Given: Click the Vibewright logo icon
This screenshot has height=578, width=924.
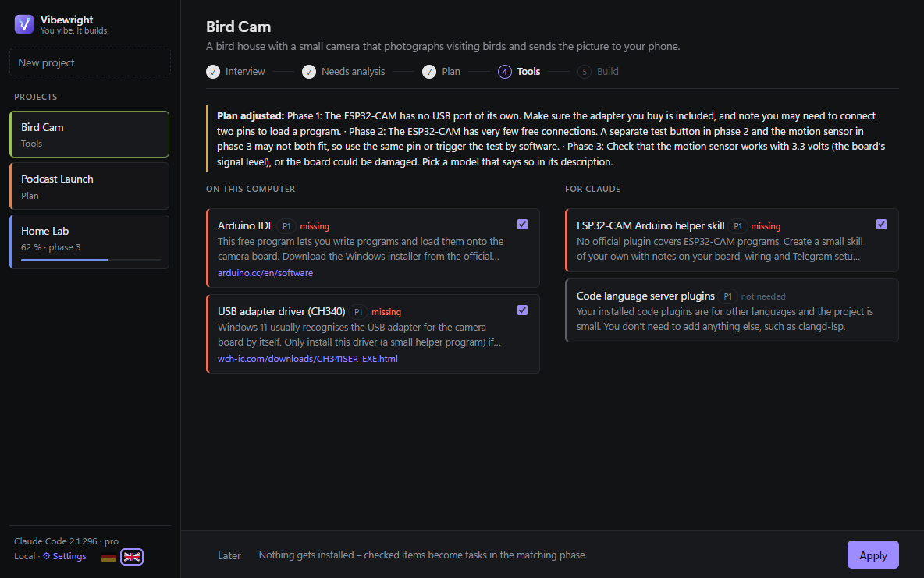Looking at the screenshot, I should pos(24,24).
